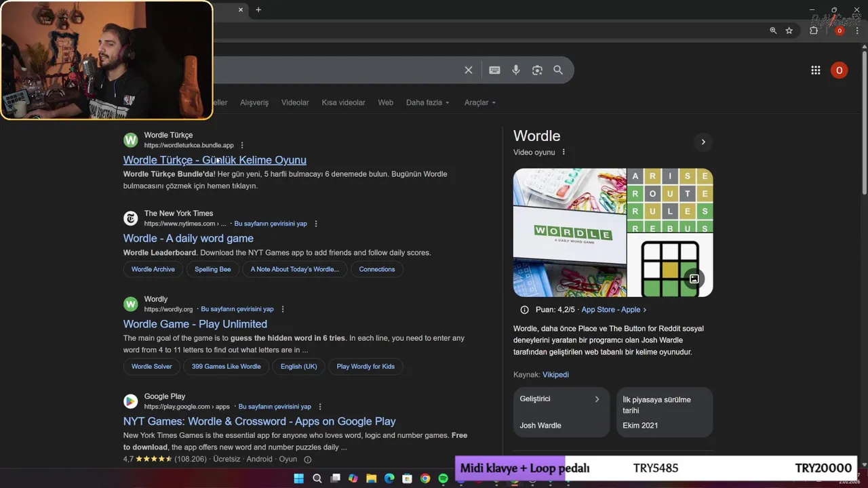Open the Josh Wardle developer card
This screenshot has width=868, height=488.
point(561,412)
